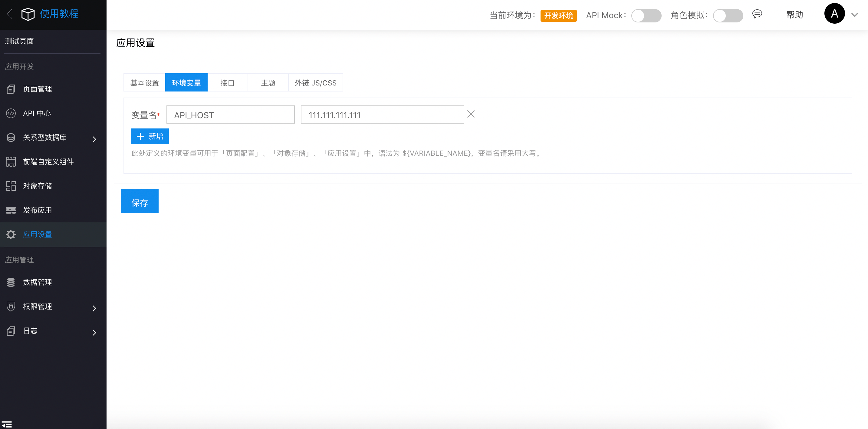Click the back arrow in sidebar header
This screenshot has height=429, width=868.
10,14
